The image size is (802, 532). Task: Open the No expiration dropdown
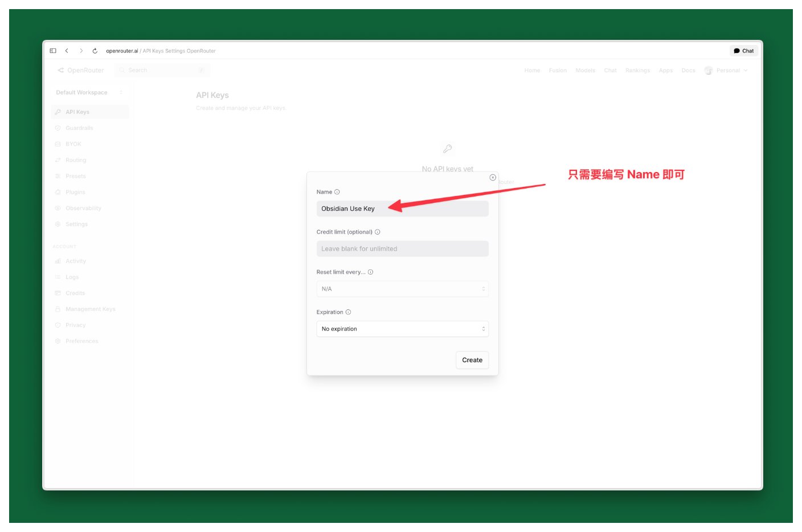(402, 329)
